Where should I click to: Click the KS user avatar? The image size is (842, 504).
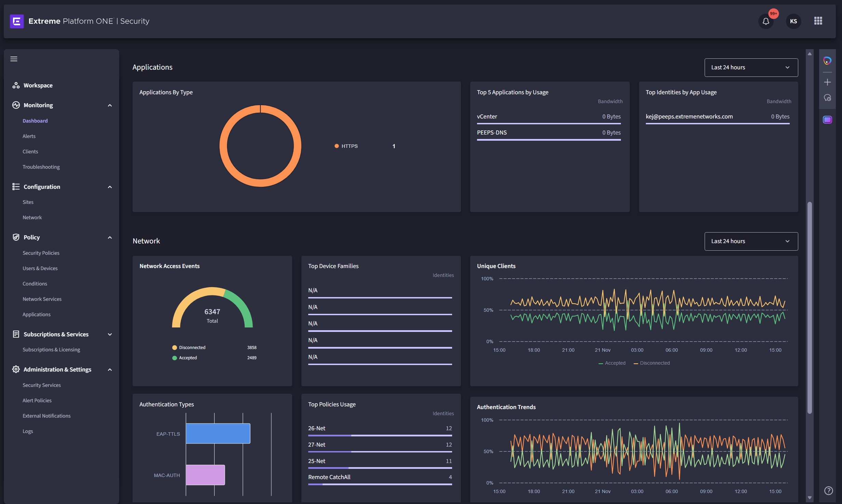pyautogui.click(x=793, y=21)
